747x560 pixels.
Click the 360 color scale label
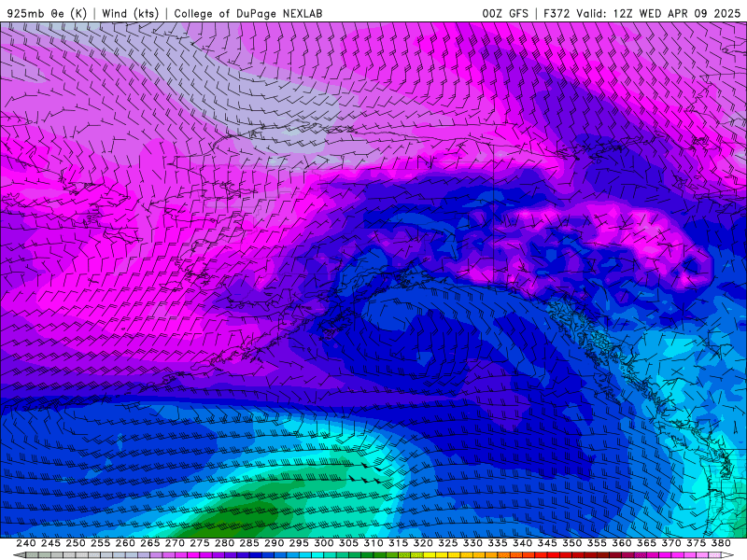click(x=622, y=543)
